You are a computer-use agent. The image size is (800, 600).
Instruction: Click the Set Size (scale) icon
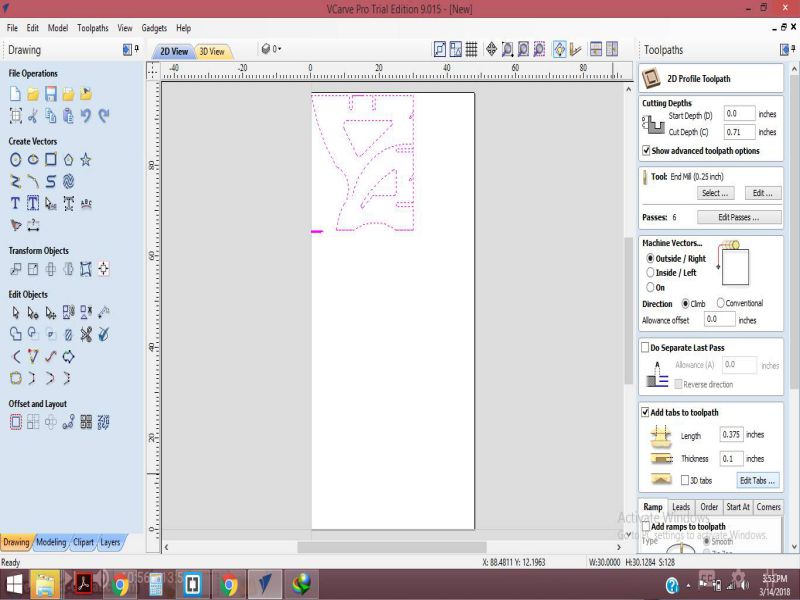point(33,269)
